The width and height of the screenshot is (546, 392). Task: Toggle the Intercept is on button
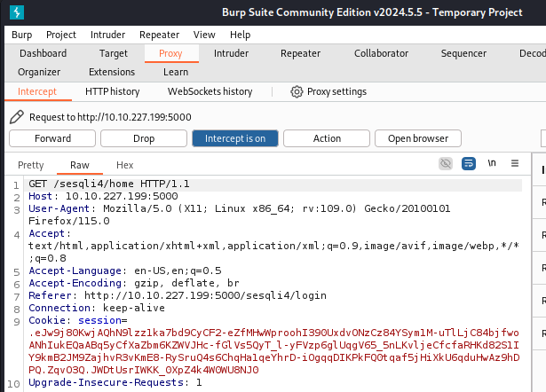[x=235, y=138]
